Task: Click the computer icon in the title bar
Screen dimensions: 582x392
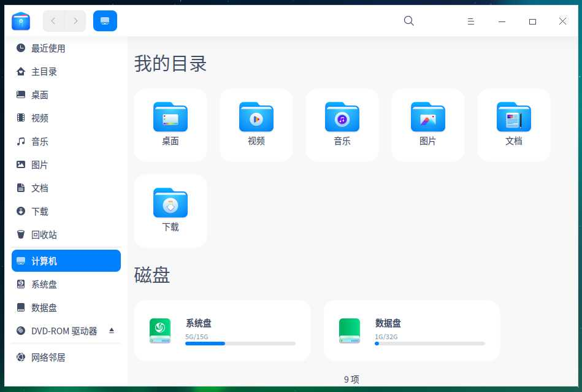Action: (x=105, y=20)
